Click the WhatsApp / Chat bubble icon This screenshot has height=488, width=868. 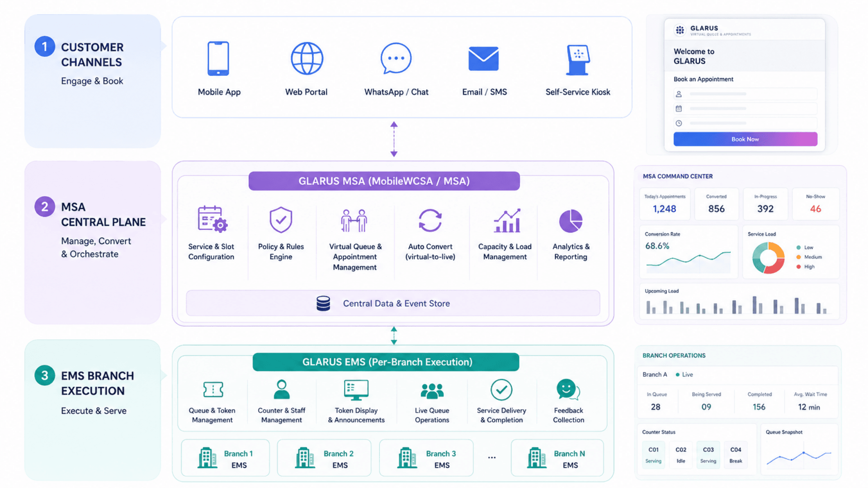(396, 58)
